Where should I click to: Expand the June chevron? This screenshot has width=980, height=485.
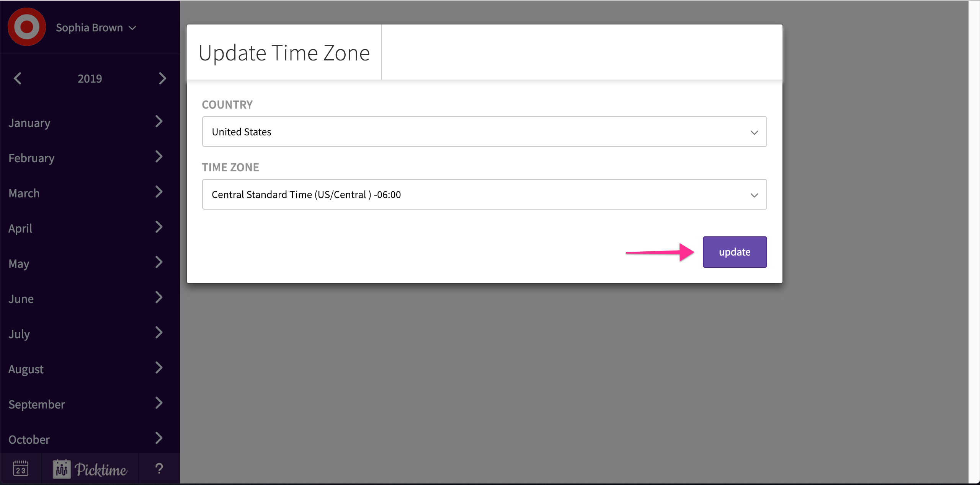coord(159,298)
